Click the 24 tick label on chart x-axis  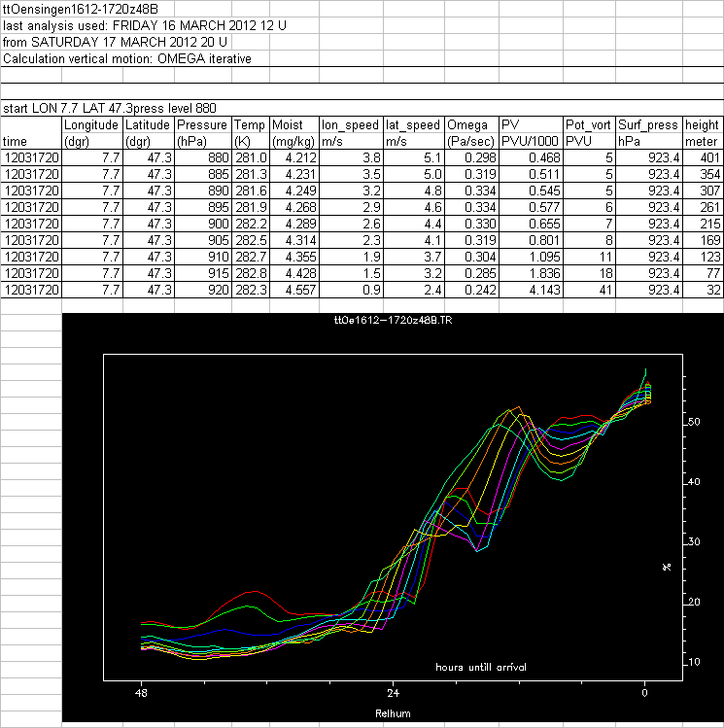click(x=393, y=693)
